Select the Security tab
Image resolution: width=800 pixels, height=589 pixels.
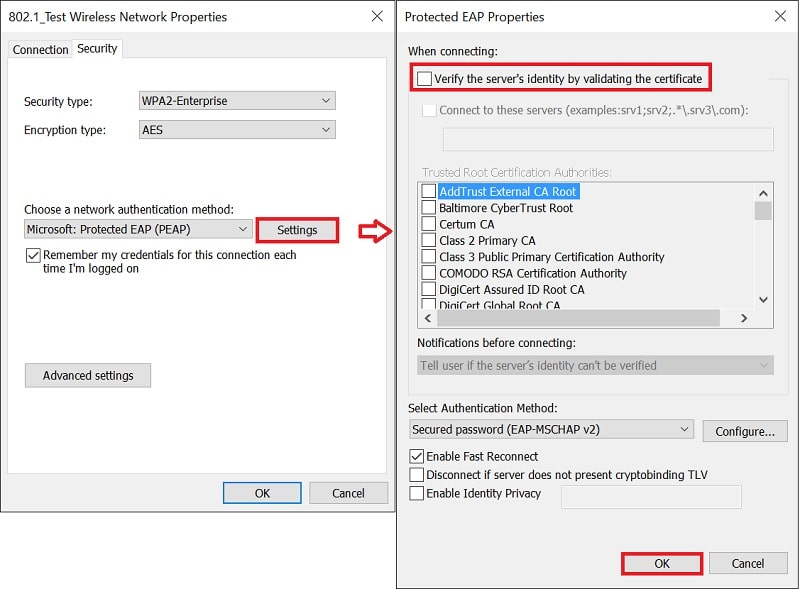point(97,48)
